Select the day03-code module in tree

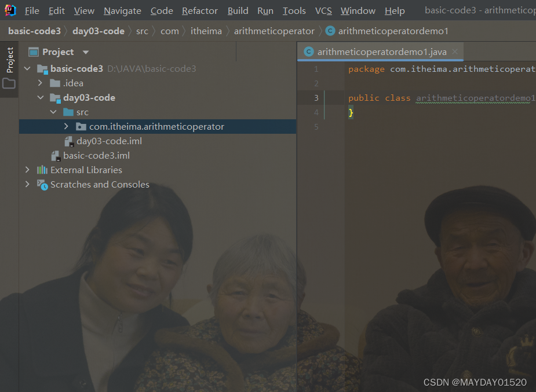tap(89, 98)
